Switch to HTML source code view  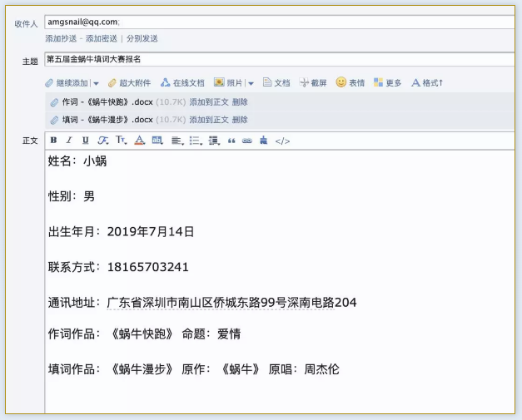282,141
